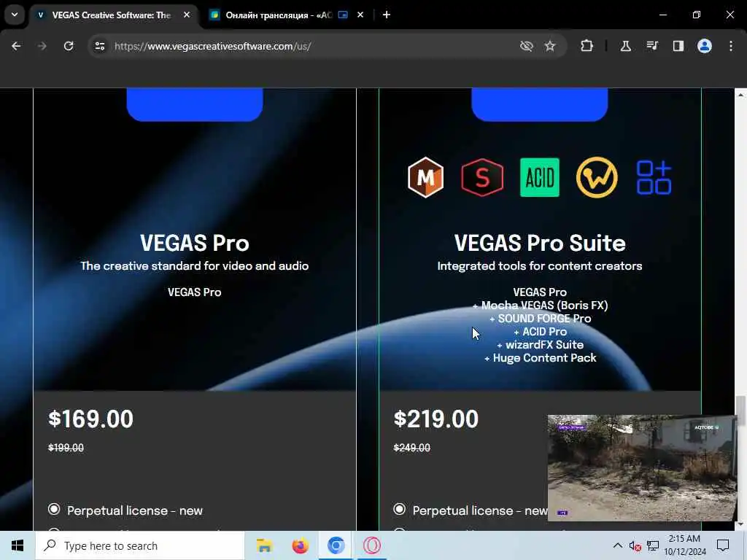Open a new browser tab
The width and height of the screenshot is (747, 560).
point(387,15)
